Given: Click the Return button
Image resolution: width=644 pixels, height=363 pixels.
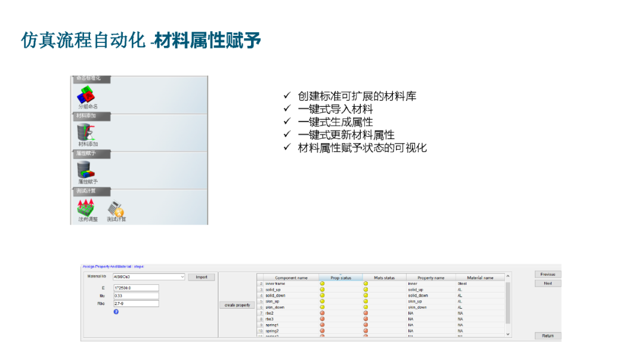Looking at the screenshot, I should pyautogui.click(x=547, y=336).
